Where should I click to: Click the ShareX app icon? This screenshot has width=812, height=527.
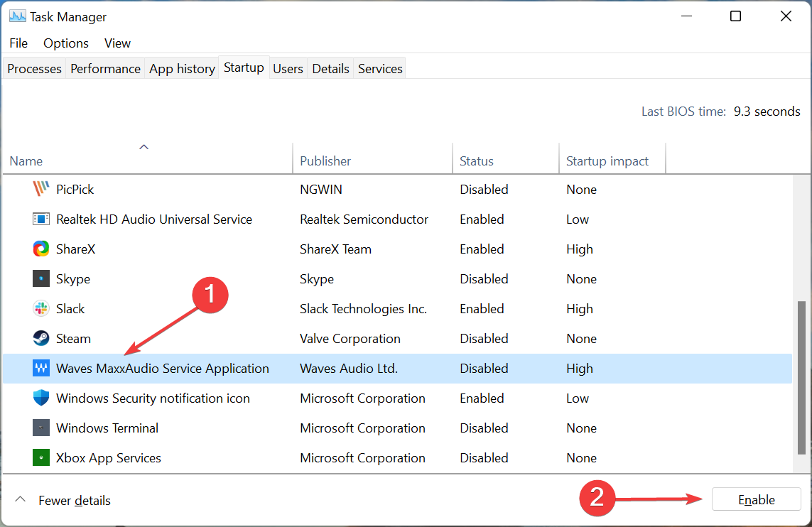click(41, 249)
